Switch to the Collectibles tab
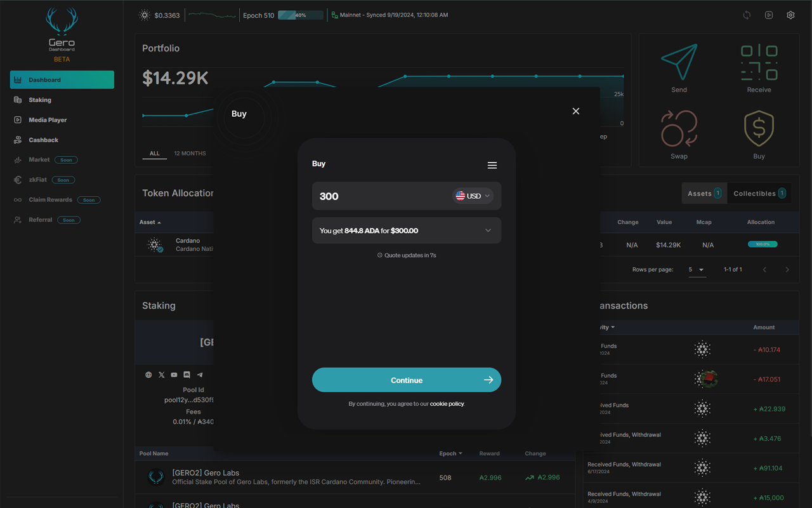 (759, 193)
